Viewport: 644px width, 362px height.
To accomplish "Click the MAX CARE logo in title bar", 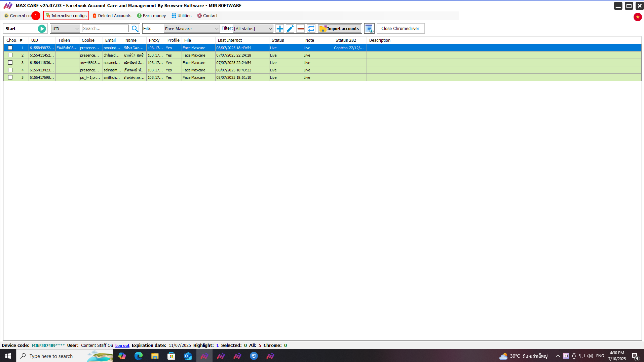I will tap(8, 5).
